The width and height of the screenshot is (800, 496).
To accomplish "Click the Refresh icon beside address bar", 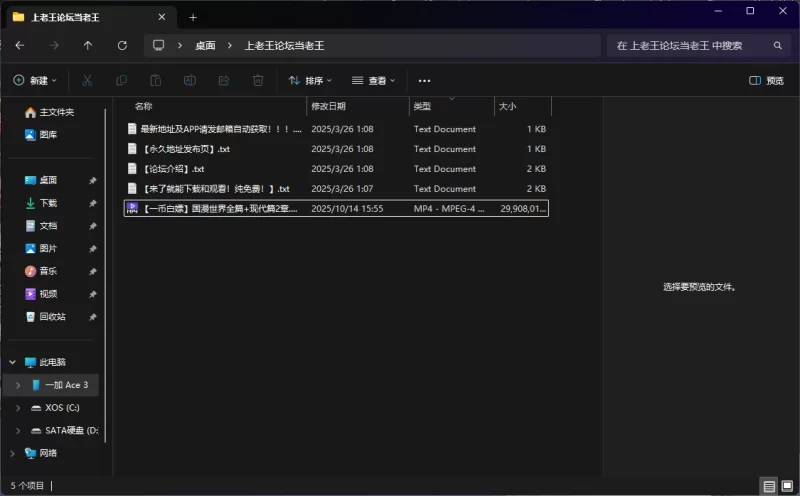I will tap(122, 45).
